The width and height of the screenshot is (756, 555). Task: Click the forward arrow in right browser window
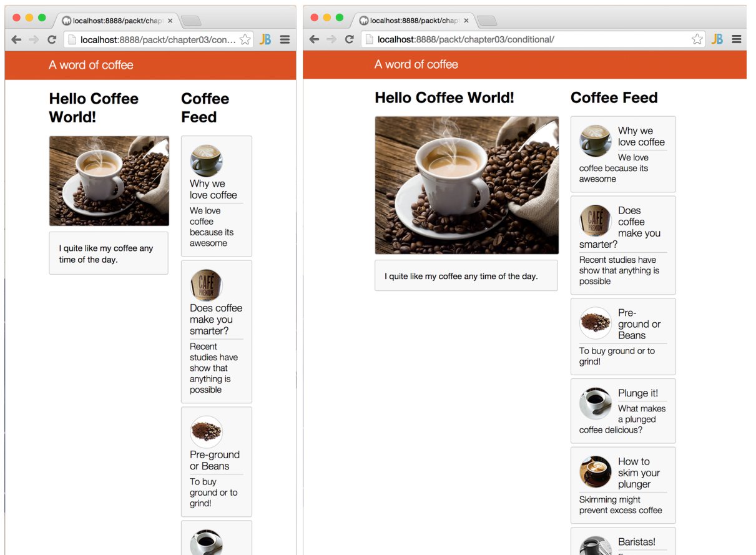[x=331, y=39]
